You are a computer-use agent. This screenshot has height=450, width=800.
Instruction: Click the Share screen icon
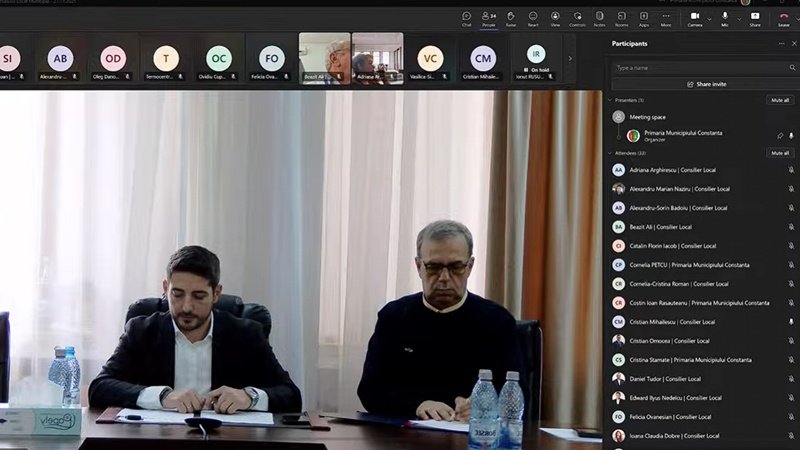pos(755,17)
